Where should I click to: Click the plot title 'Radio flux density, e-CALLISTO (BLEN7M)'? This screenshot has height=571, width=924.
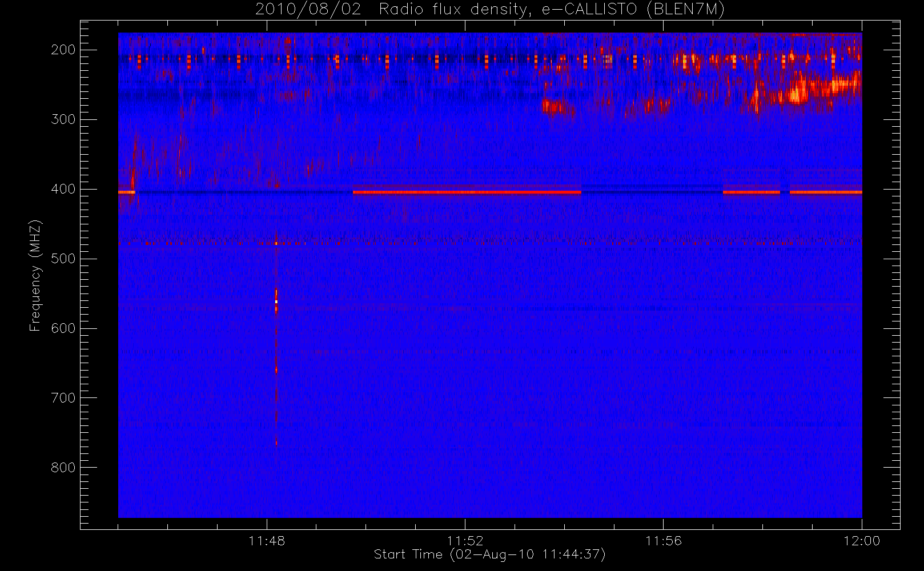552,10
